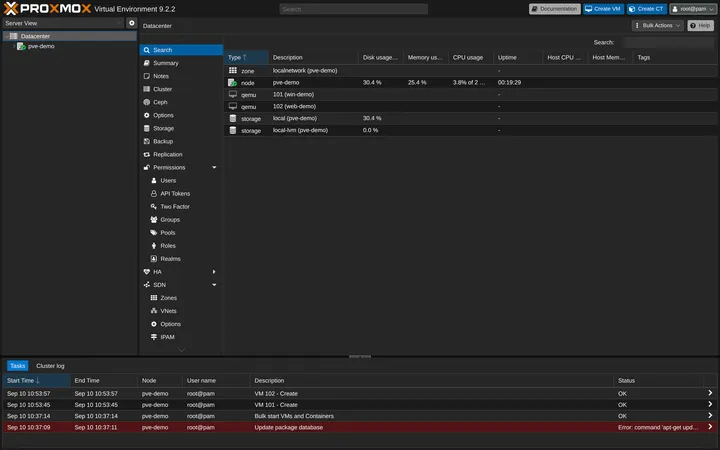Click the Help button

tap(700, 25)
